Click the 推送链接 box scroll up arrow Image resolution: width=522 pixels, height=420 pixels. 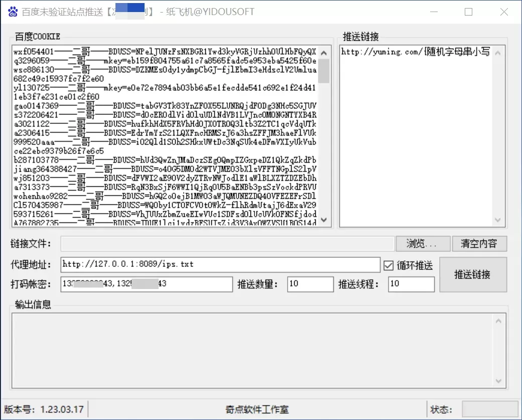(498, 53)
